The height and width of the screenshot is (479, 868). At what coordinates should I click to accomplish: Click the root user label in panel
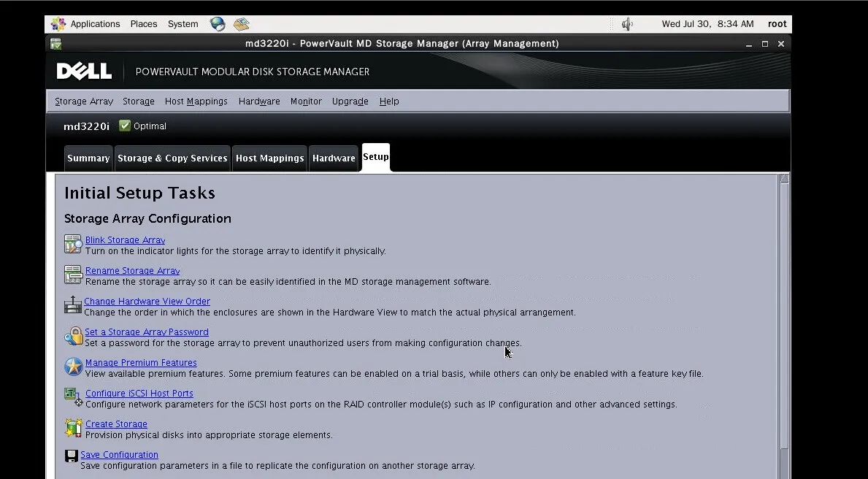click(777, 24)
